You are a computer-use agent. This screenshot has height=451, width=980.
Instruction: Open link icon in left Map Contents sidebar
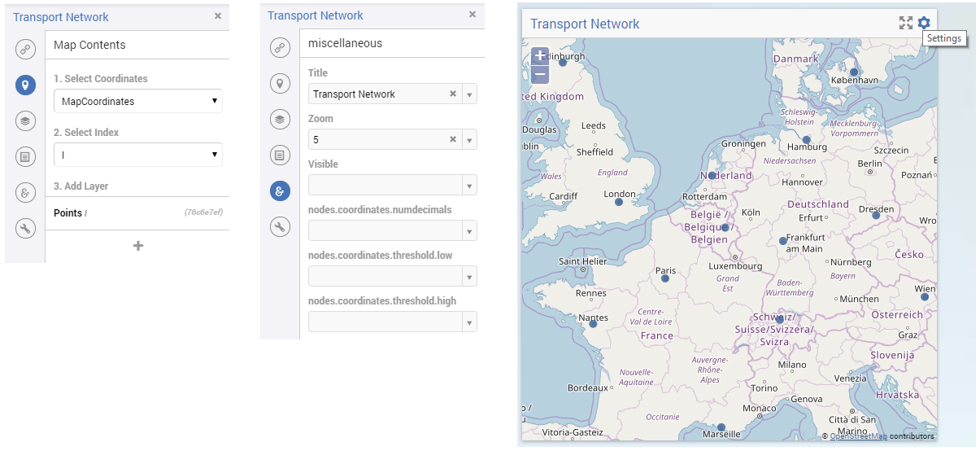[25, 49]
